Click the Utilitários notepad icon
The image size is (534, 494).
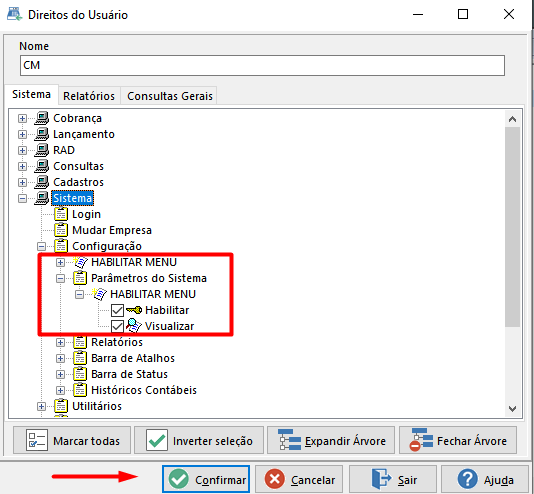tap(61, 406)
